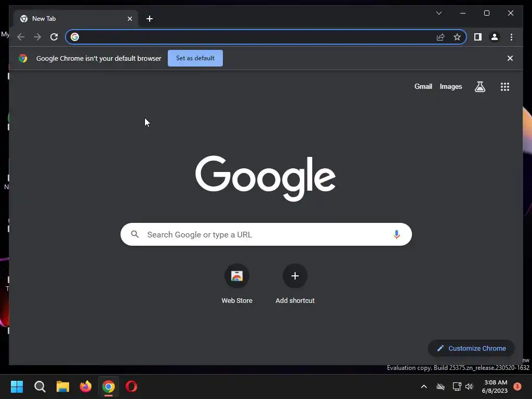Click the magnifier in Google search box
532x399 pixels.
(135, 234)
